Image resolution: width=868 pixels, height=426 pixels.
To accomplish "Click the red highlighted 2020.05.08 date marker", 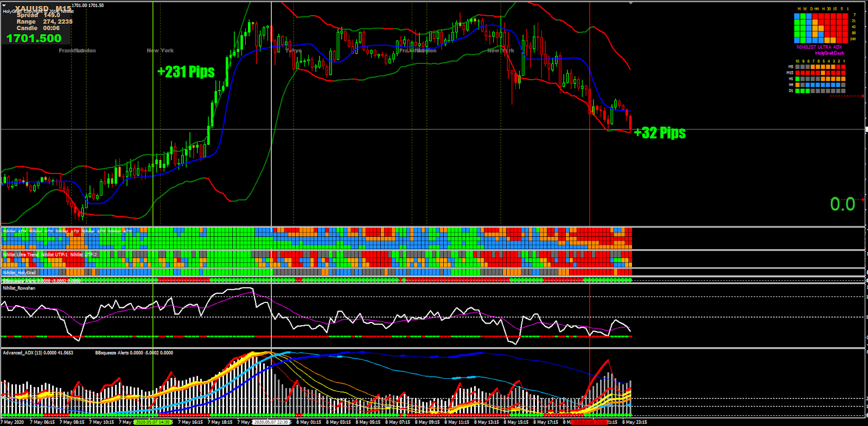I will point(589,422).
